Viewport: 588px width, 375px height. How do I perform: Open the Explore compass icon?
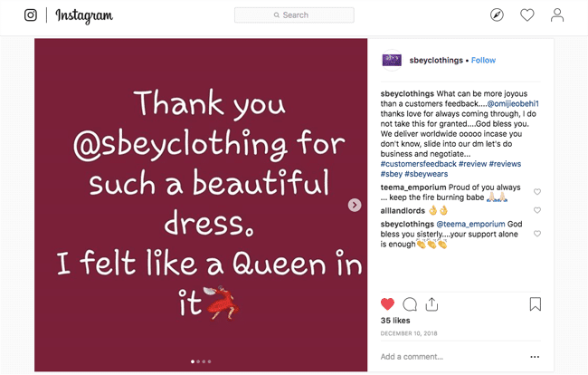497,15
